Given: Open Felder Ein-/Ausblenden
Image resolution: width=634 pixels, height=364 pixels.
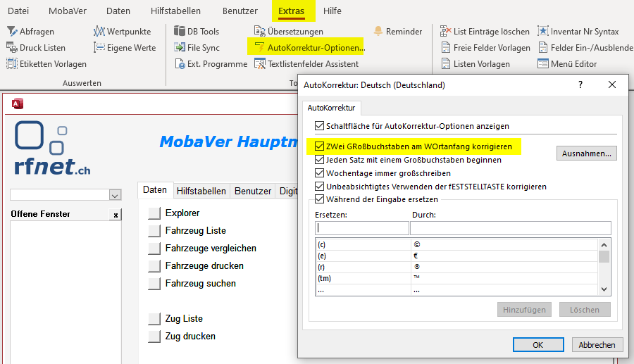Looking at the screenshot, I should [x=586, y=48].
